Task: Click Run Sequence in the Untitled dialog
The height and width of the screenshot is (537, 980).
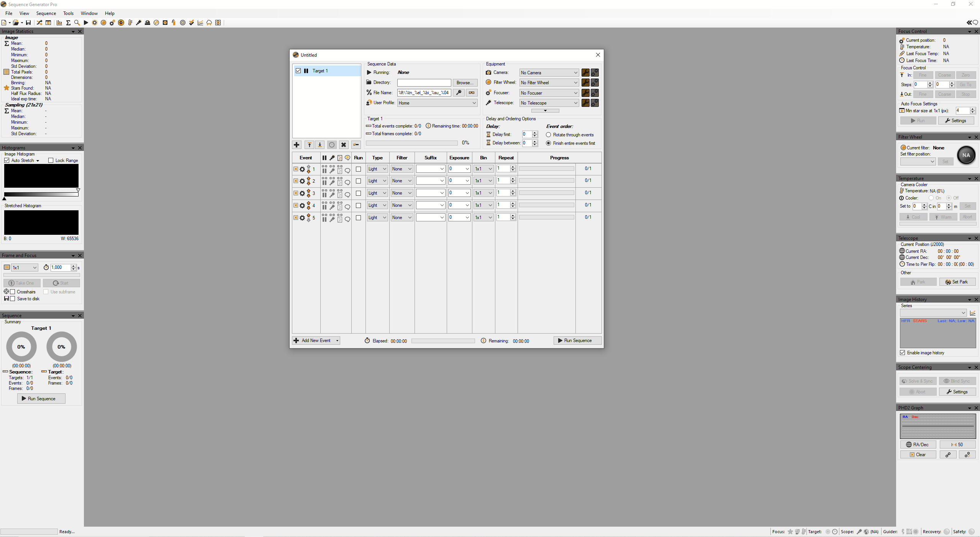Action: (577, 341)
